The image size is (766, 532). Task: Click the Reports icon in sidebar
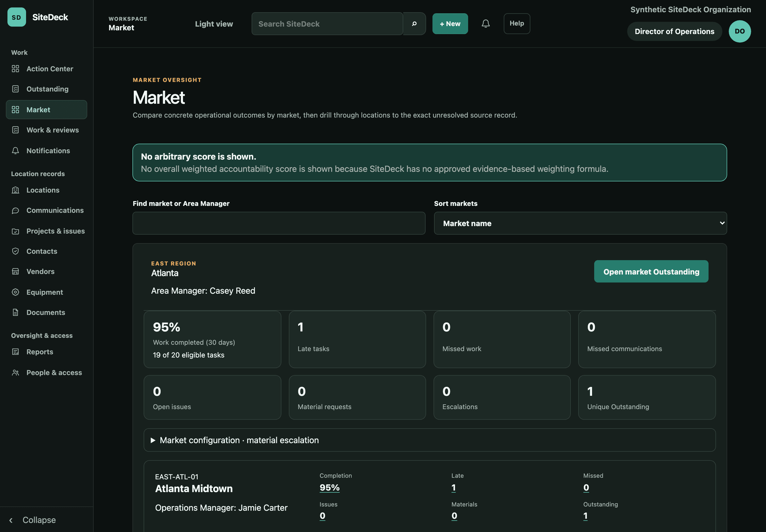(x=15, y=352)
